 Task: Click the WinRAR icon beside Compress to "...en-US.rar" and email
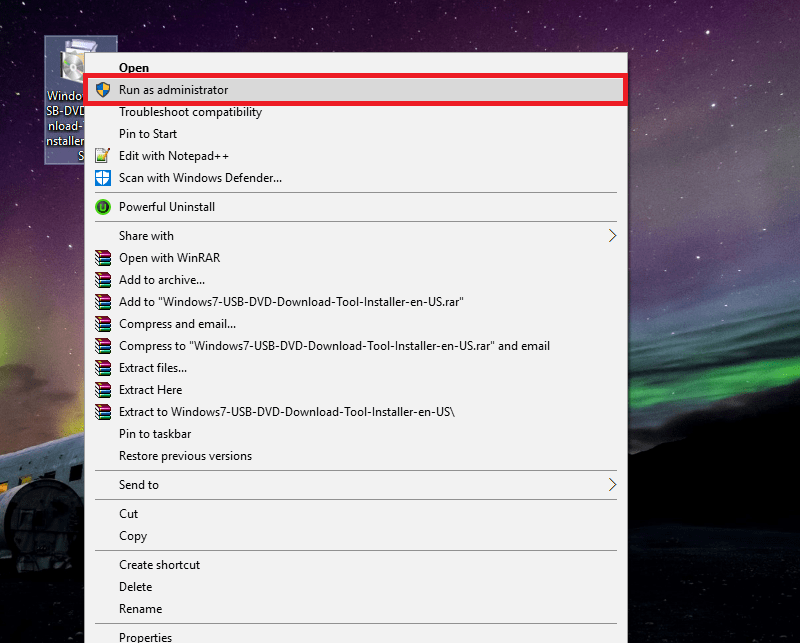[103, 345]
